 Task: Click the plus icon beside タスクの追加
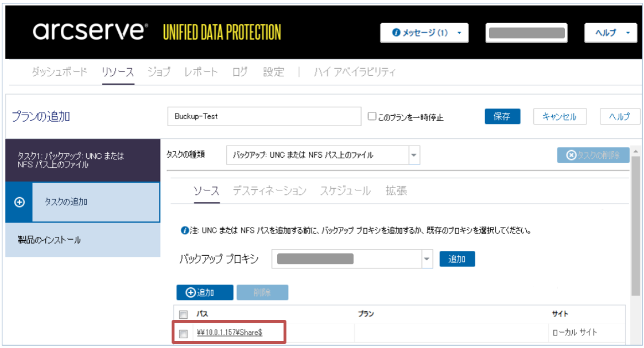tap(20, 202)
